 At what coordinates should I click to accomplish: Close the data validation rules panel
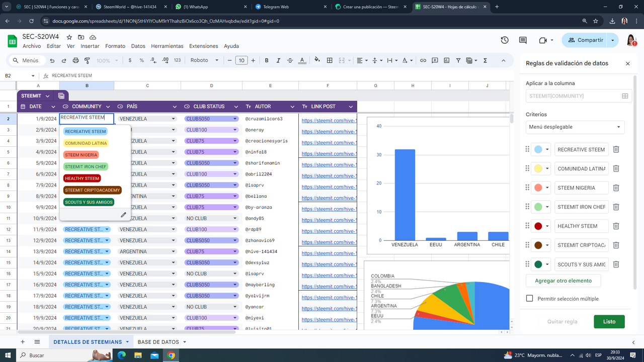click(x=627, y=63)
